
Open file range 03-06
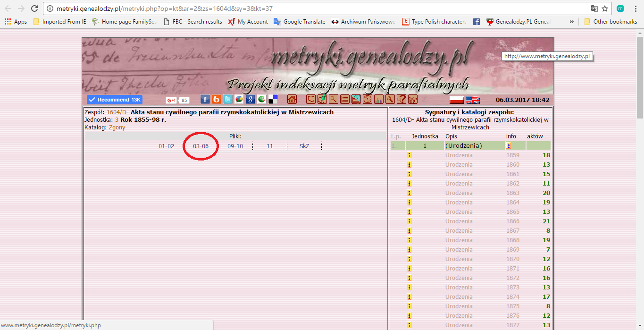[x=201, y=146]
